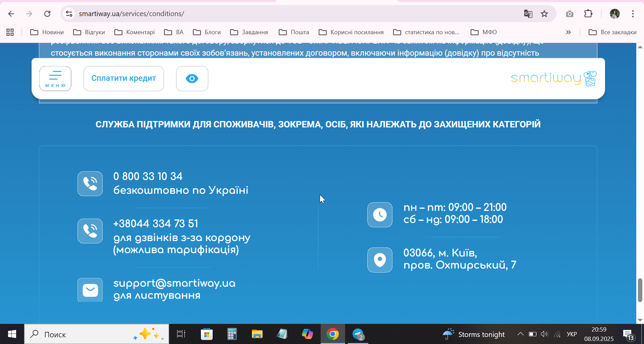
Task: Switch to the Chrome taskbar icon
Action: 333,334
